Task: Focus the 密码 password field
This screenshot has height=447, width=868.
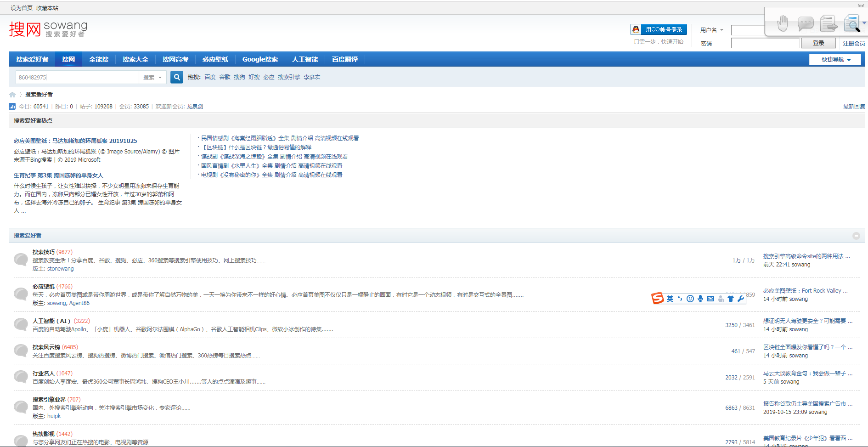Action: coord(765,43)
